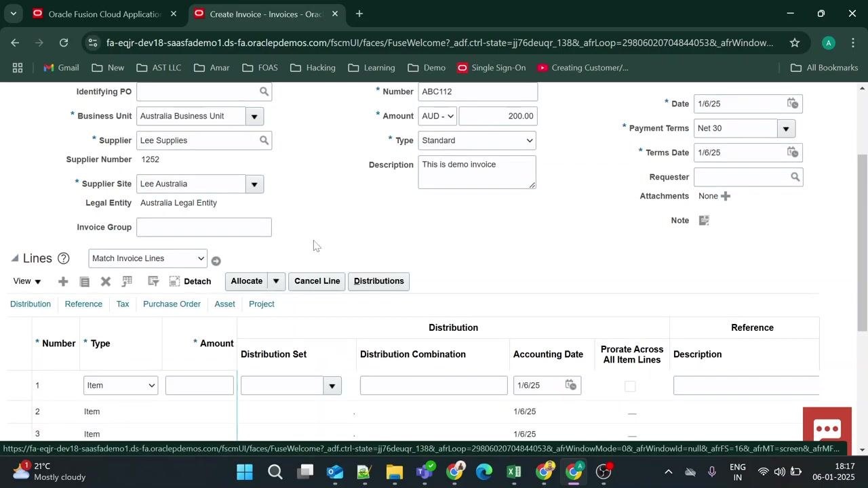Add an attachment with the plus icon
The height and width of the screenshot is (488, 868).
[x=726, y=196]
